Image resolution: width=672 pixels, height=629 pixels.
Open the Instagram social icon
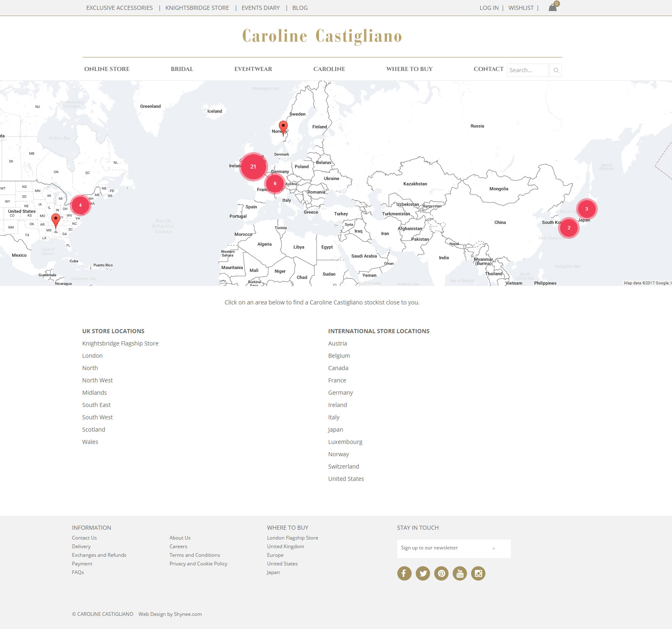tap(478, 573)
